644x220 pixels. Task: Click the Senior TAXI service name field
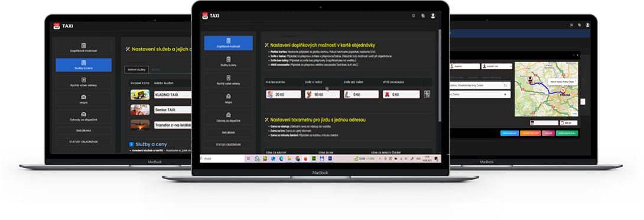[x=173, y=110]
